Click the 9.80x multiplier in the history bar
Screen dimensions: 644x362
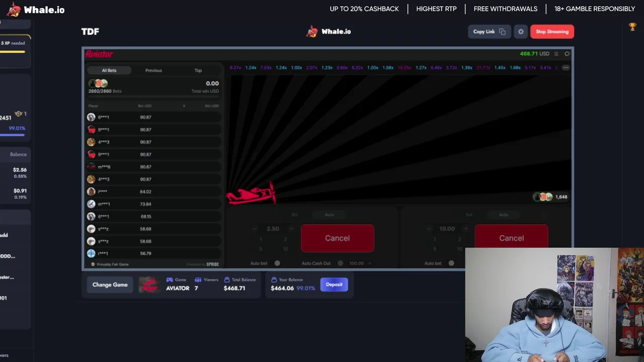pos(342,68)
